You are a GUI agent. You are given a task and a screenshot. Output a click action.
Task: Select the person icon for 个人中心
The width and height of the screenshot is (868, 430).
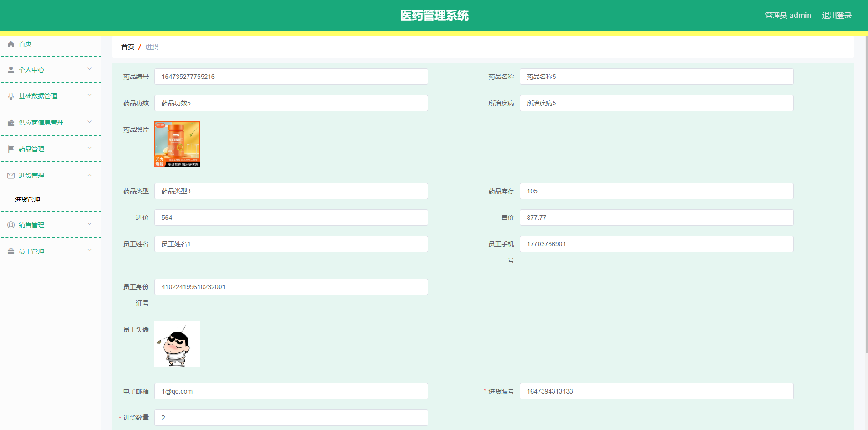click(10, 70)
